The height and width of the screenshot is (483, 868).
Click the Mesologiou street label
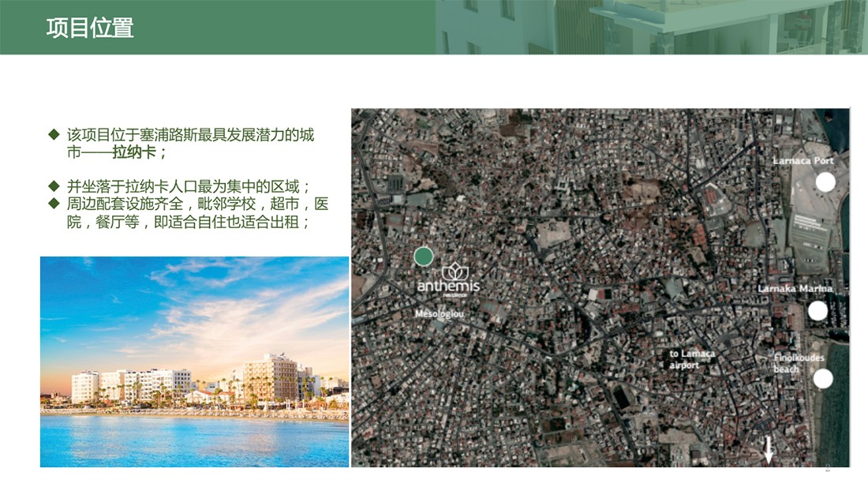click(440, 314)
